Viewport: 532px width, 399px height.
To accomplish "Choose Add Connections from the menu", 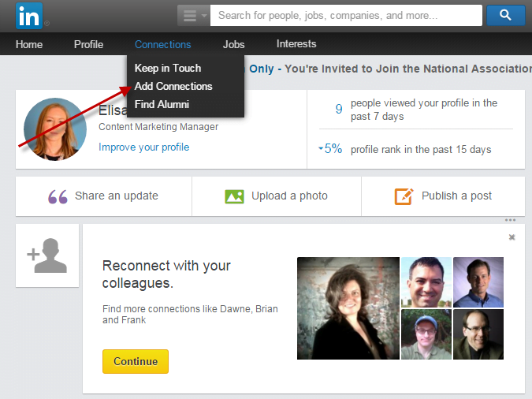I will [173, 86].
